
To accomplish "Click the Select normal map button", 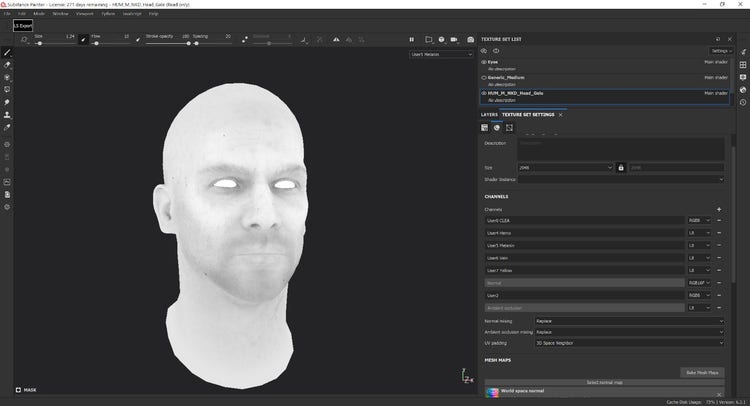I will pyautogui.click(x=604, y=383).
